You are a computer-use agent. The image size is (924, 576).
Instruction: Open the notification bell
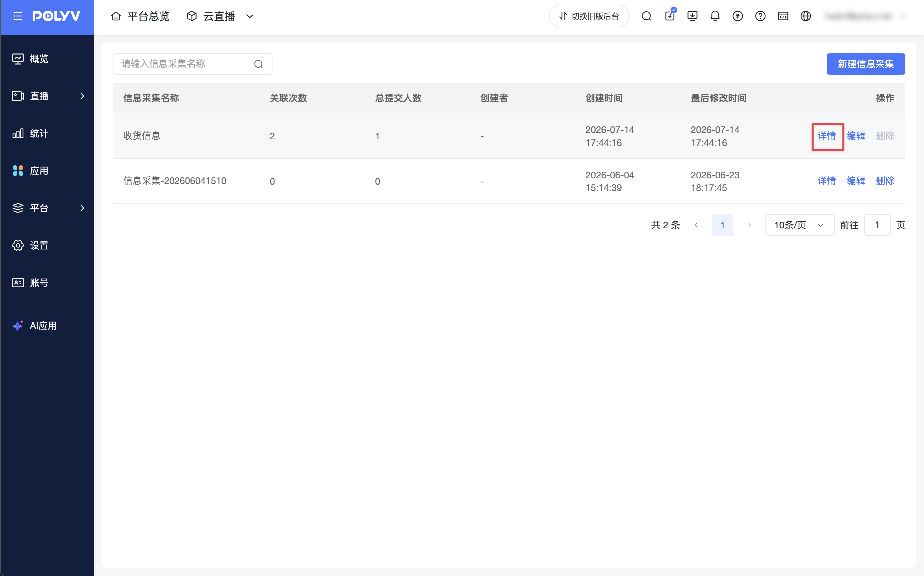(715, 16)
